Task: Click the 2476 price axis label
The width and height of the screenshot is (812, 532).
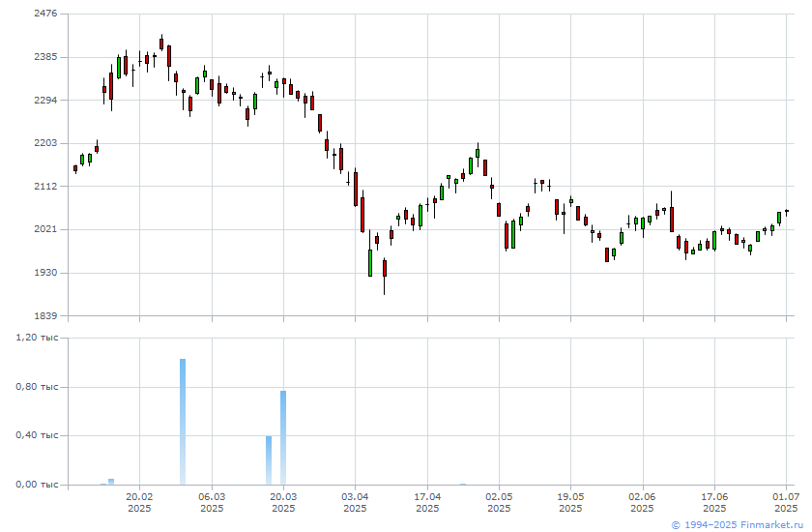Action: point(45,14)
